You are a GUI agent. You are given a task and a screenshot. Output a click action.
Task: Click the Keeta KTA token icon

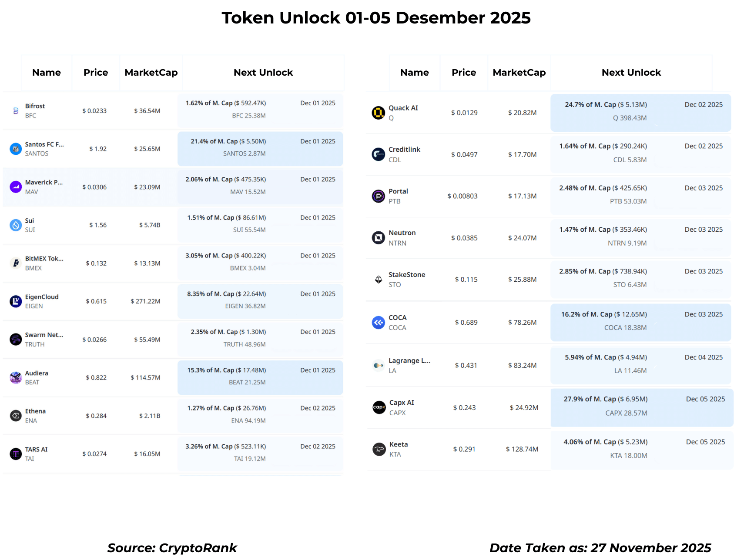379,449
